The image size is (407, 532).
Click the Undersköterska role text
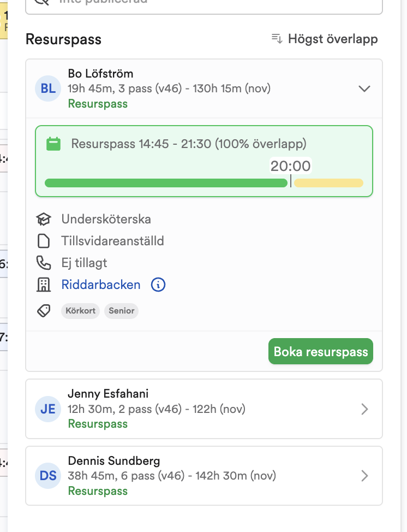[106, 219]
